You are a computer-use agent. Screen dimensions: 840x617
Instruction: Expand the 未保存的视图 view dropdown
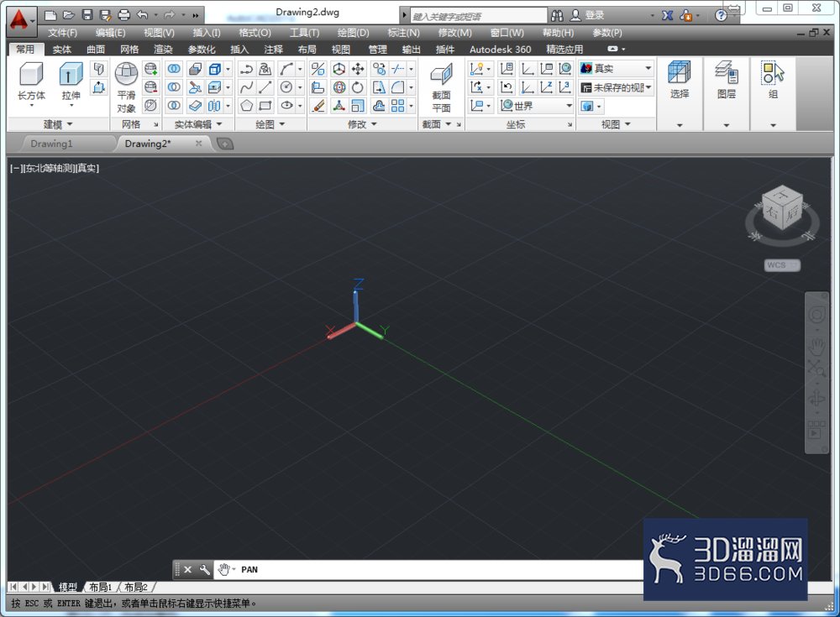(x=616, y=87)
